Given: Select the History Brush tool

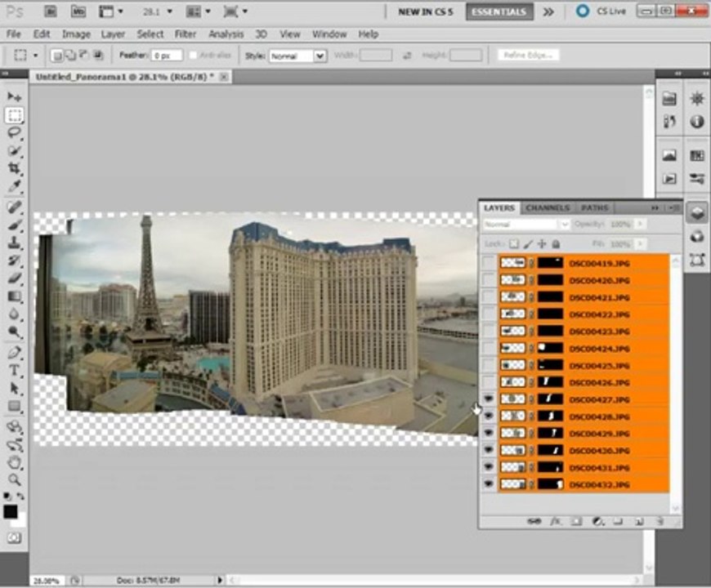Looking at the screenshot, I should (14, 260).
